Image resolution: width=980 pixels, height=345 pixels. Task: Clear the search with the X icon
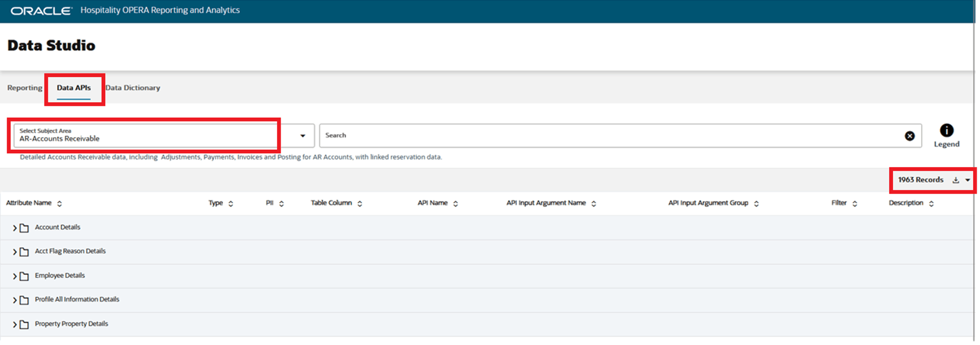click(x=909, y=136)
